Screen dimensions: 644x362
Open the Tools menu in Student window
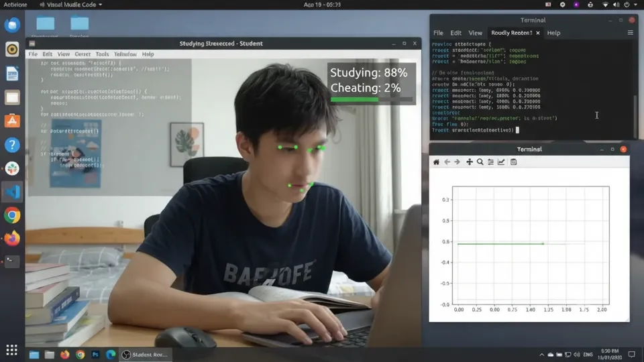click(102, 54)
